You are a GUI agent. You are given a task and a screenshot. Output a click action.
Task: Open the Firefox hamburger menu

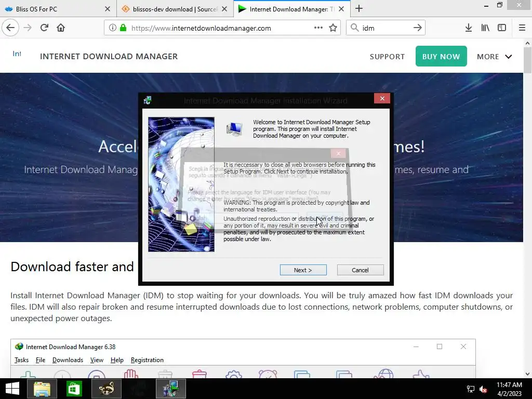[x=522, y=28]
